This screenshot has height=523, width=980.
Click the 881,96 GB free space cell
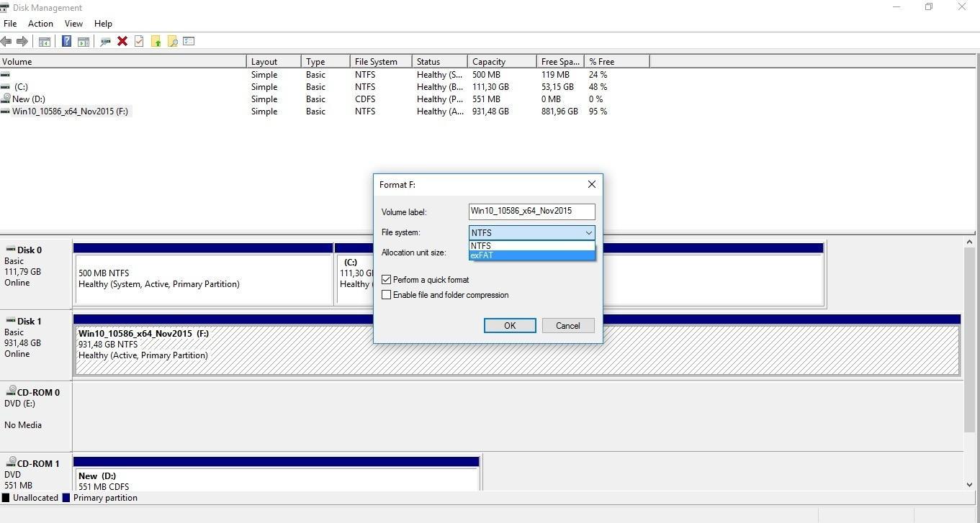(559, 112)
